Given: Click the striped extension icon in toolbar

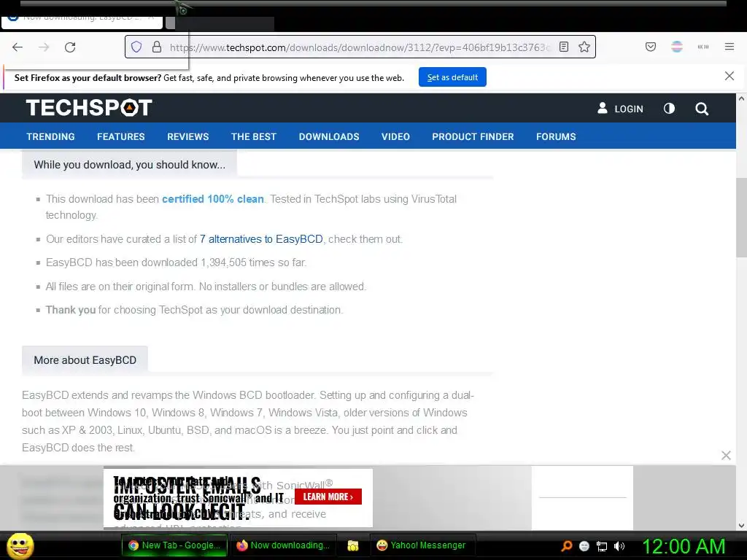Looking at the screenshot, I should pyautogui.click(x=677, y=47).
